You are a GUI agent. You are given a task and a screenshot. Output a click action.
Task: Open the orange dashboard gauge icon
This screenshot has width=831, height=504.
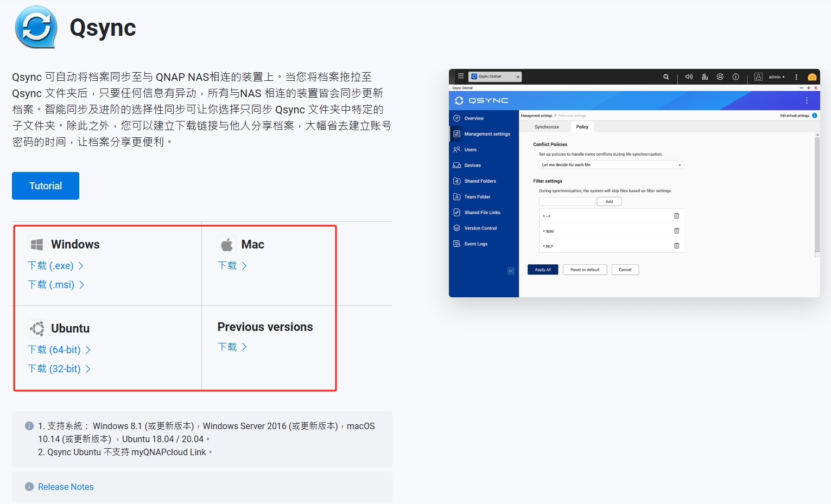point(812,77)
